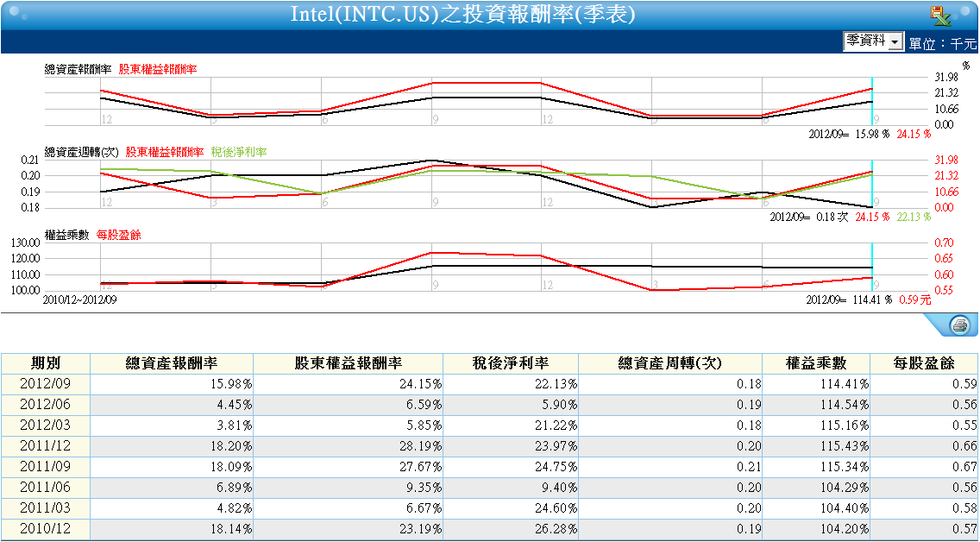Click the 權益乘數 legend of the bottom chart

click(67, 235)
